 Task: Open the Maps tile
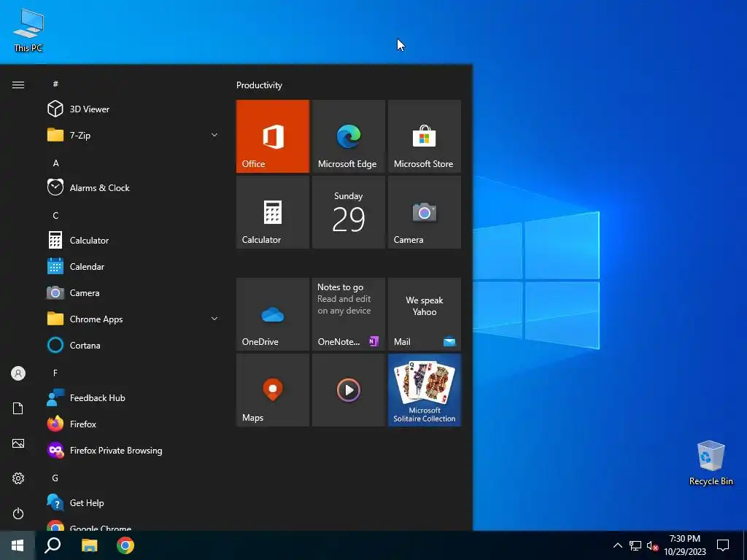273,390
